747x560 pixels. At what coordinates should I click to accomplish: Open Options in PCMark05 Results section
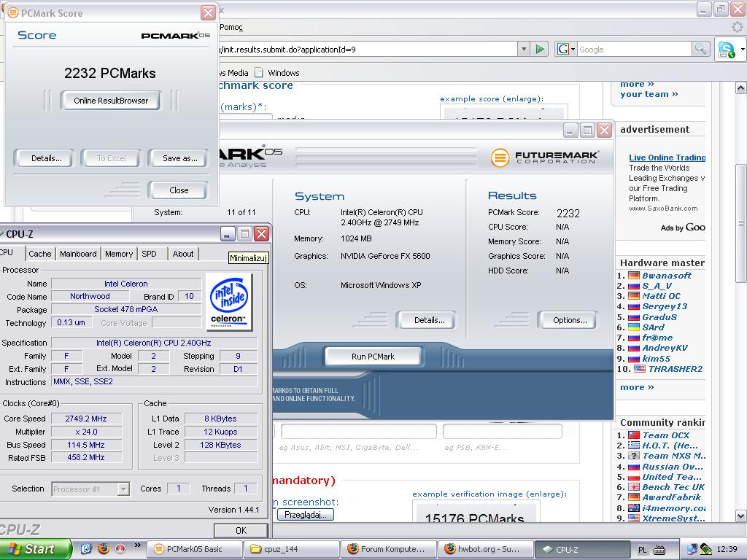[568, 320]
